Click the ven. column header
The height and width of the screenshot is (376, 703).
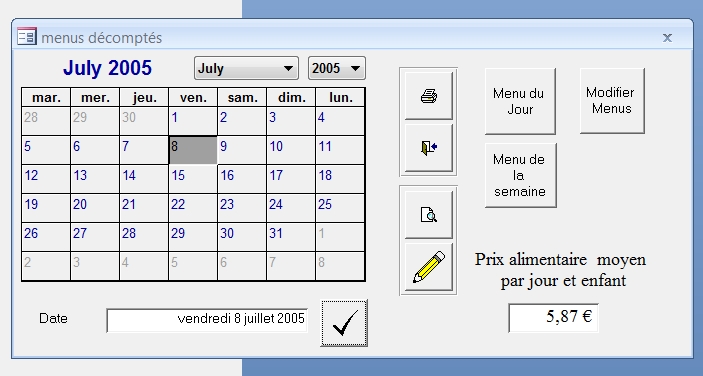(193, 97)
